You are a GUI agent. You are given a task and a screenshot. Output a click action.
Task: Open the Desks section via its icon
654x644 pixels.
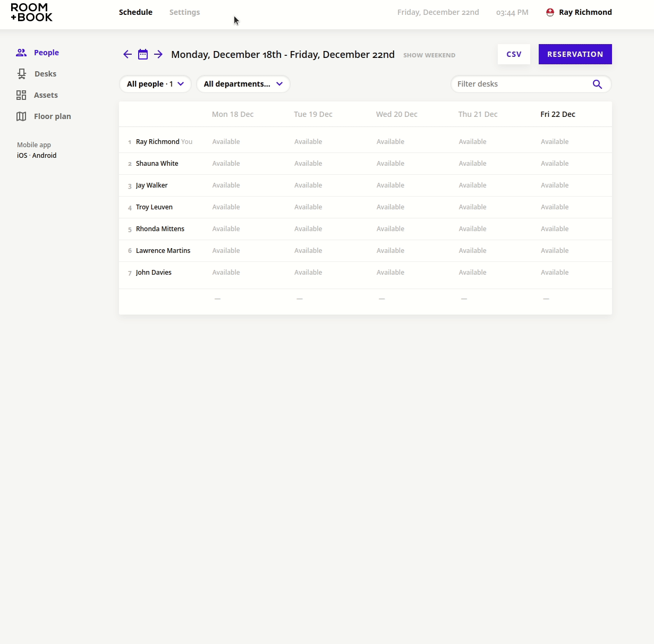[21, 73]
